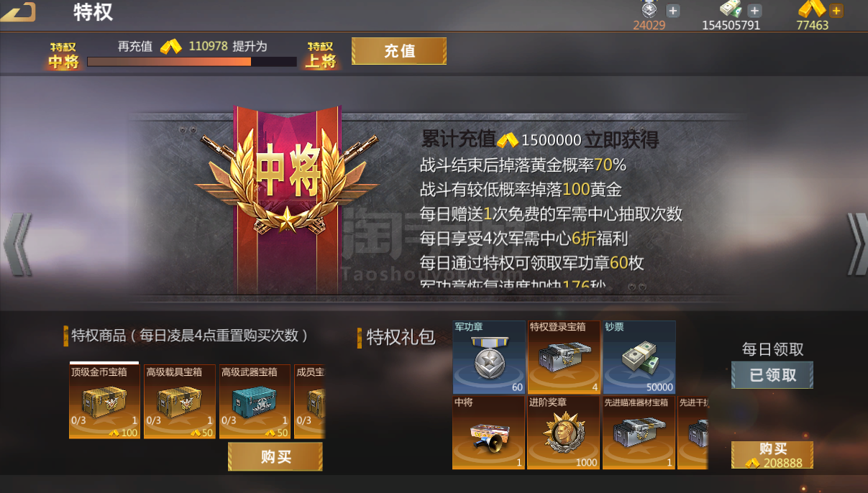
Task: Tap the 钞票 cash reward icon
Action: click(639, 357)
